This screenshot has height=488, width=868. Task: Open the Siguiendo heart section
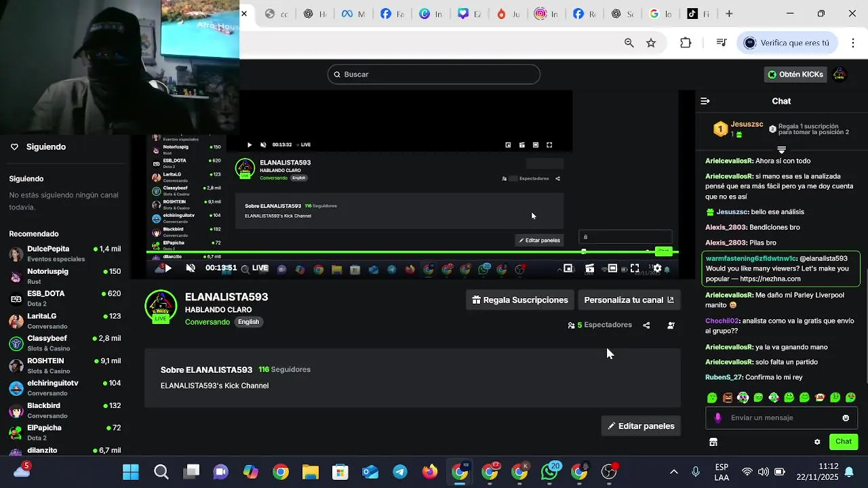(38, 147)
